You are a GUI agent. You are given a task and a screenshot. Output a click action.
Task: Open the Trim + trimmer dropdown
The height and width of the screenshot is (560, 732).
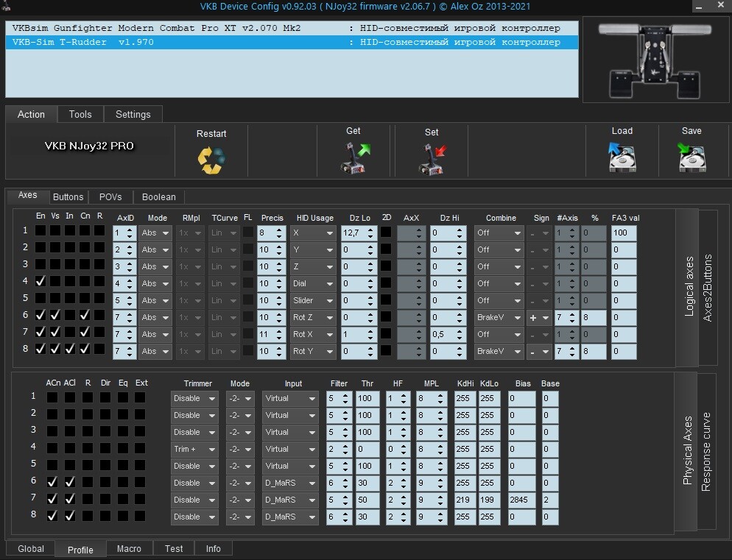tap(194, 449)
